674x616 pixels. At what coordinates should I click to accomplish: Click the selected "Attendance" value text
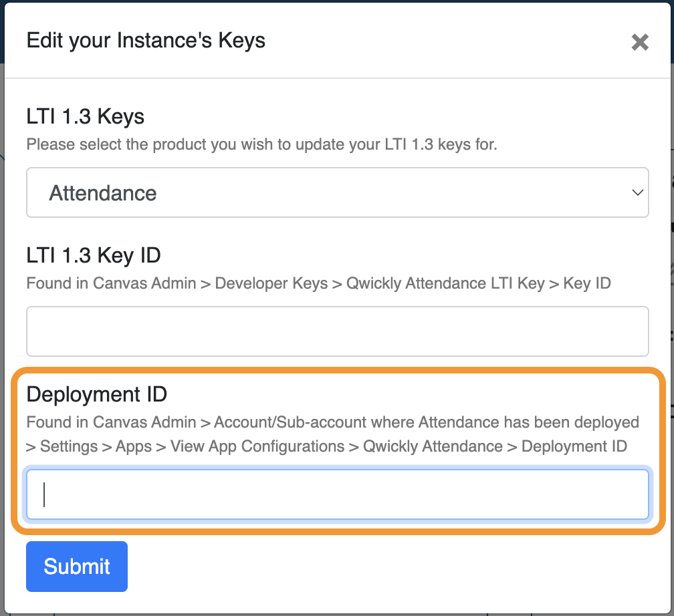[103, 194]
